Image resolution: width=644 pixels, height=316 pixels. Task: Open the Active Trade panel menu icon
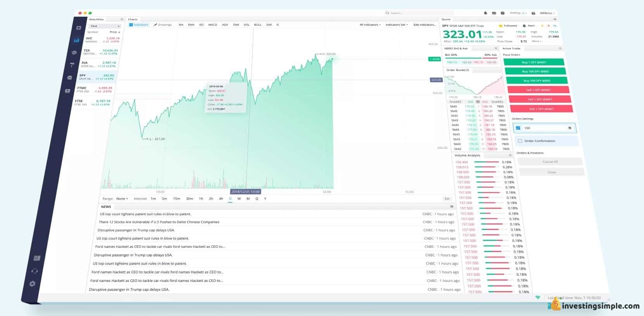[x=560, y=48]
